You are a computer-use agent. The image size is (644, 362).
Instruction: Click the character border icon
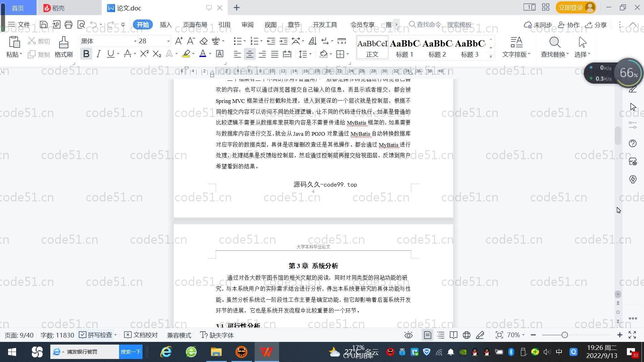click(x=220, y=54)
